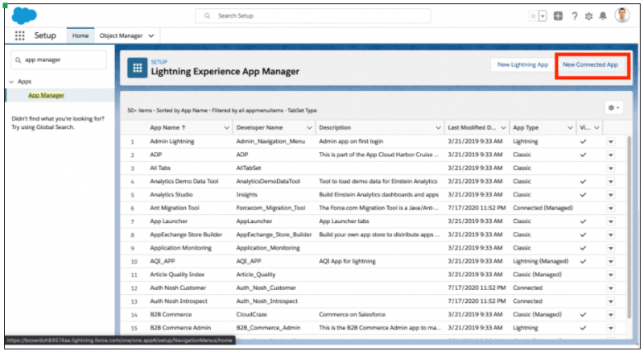Click the global actions plus icon

[558, 16]
